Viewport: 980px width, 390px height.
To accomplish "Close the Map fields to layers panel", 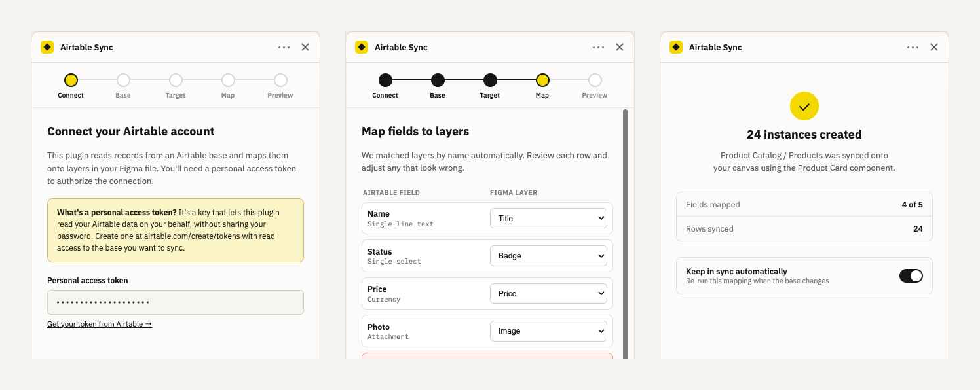I will click(620, 47).
